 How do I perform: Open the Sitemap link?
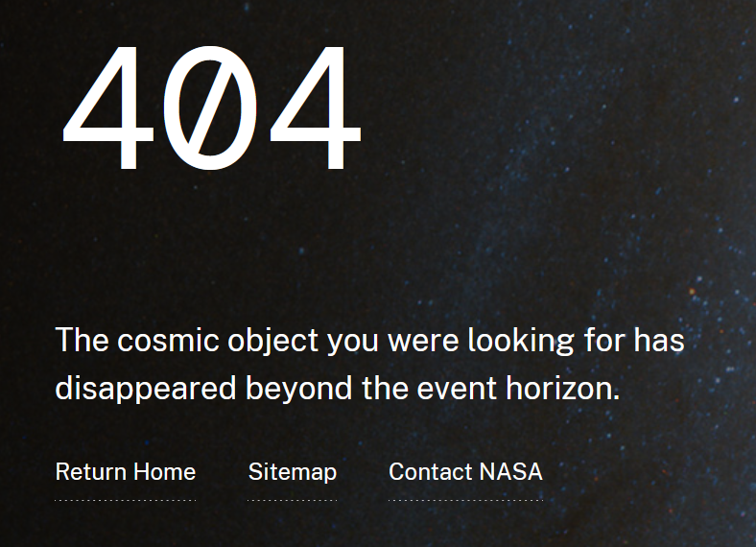point(292,472)
